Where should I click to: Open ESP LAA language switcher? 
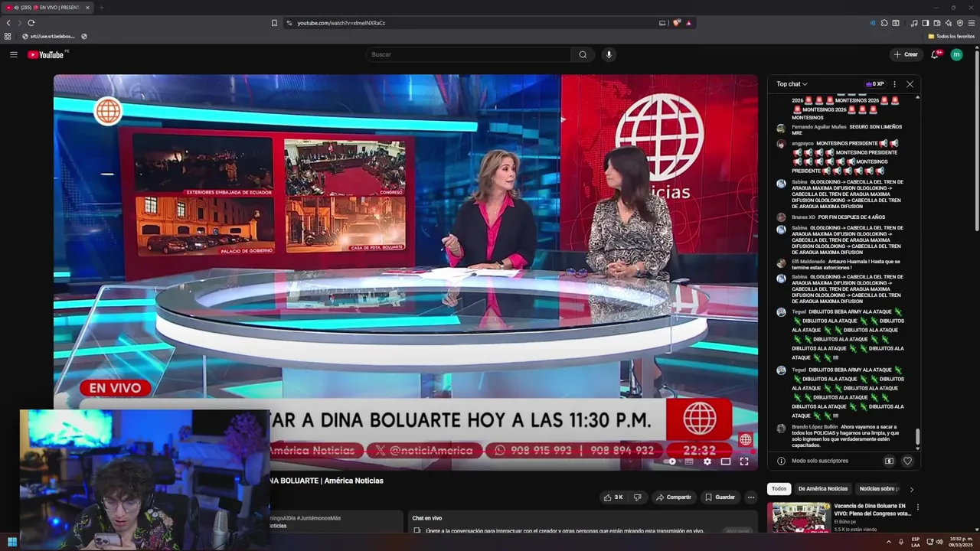(916, 542)
